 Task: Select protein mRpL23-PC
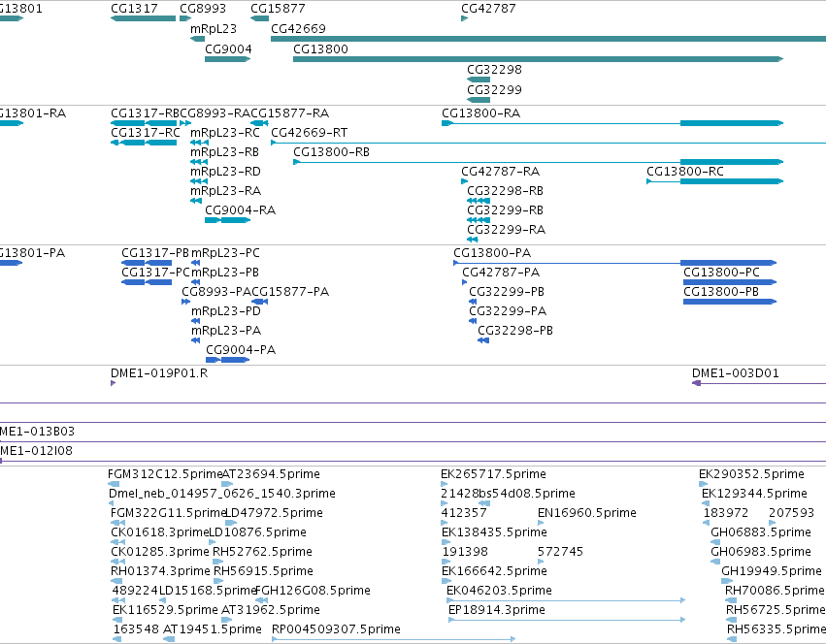click(x=225, y=253)
